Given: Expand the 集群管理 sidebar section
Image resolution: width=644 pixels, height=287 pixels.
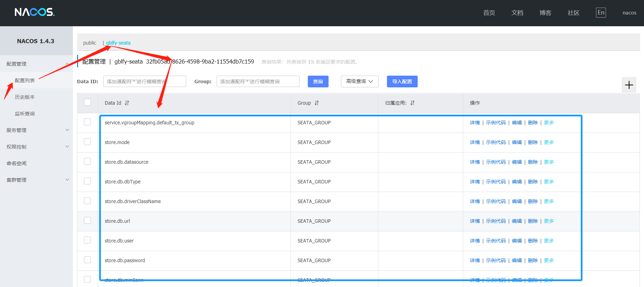Looking at the screenshot, I should [x=36, y=180].
